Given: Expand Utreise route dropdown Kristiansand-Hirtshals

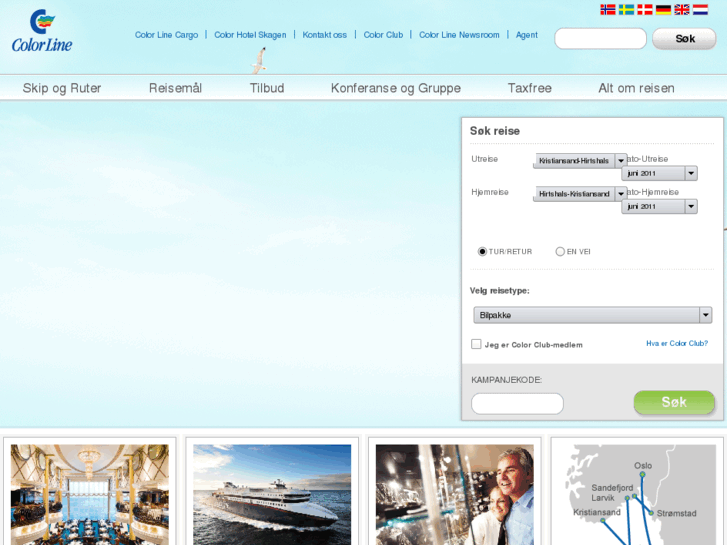Looking at the screenshot, I should [x=580, y=160].
